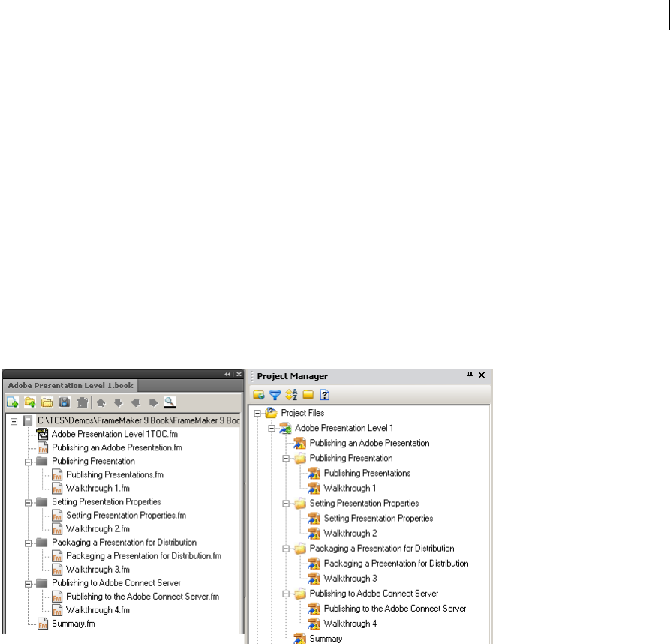
Task: Click the Save Book floppy disk icon
Action: (x=64, y=402)
